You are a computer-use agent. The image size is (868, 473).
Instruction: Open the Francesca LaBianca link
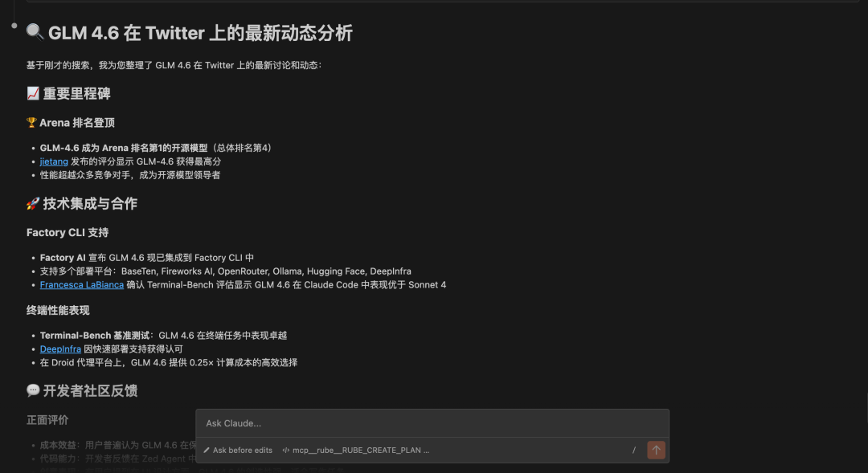[81, 285]
